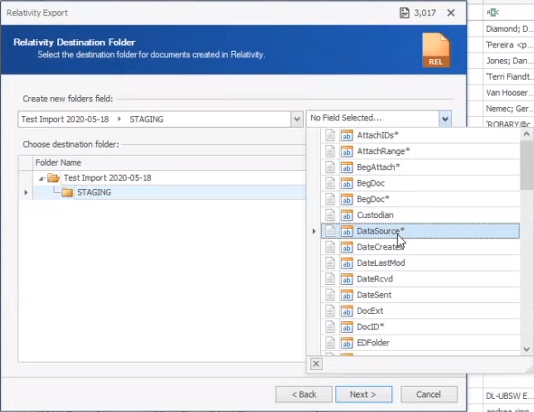
Task: Click the field list scrollbar up arrow
Action: [527, 134]
